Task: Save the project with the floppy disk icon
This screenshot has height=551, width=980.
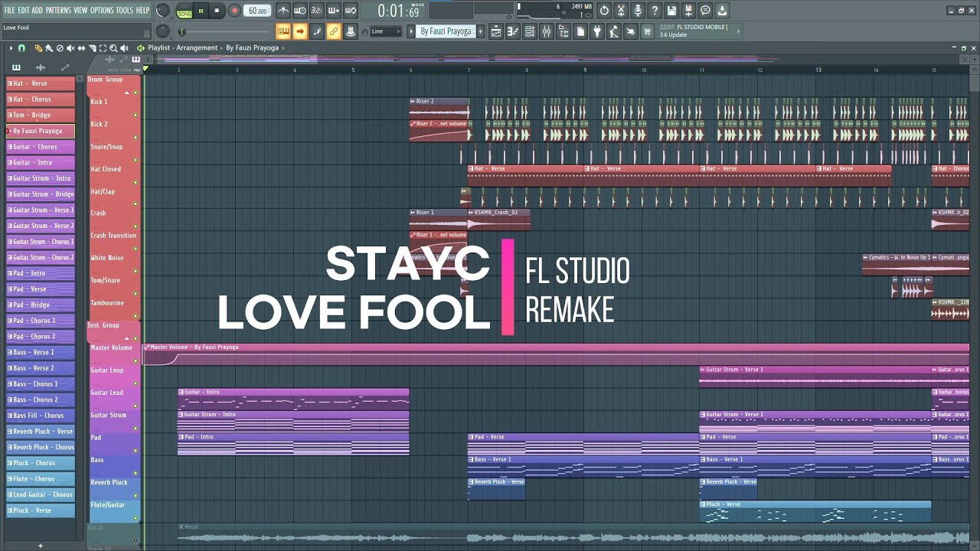Action: coord(671,11)
